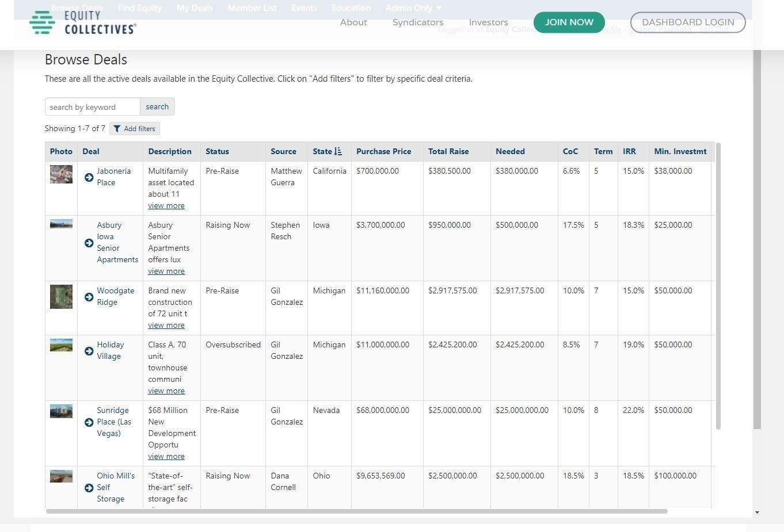Click the arrow icon beside Woodgate Ridge
The width and height of the screenshot is (784, 532).
click(89, 297)
